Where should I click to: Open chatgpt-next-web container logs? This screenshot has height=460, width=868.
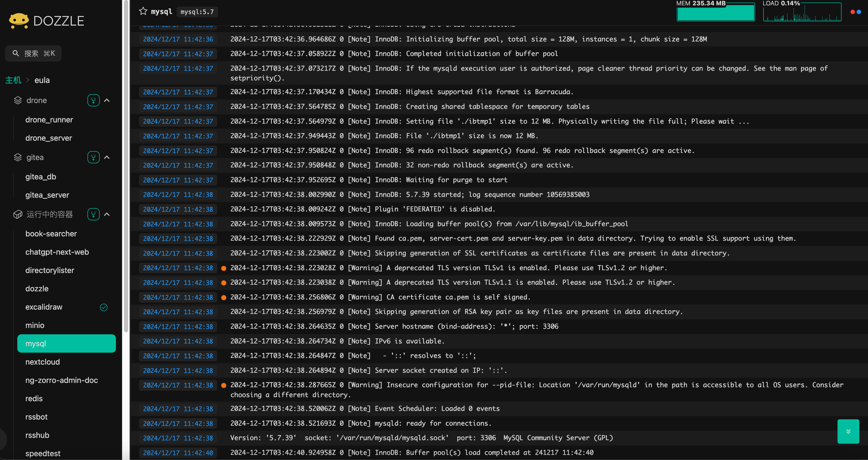(x=57, y=252)
